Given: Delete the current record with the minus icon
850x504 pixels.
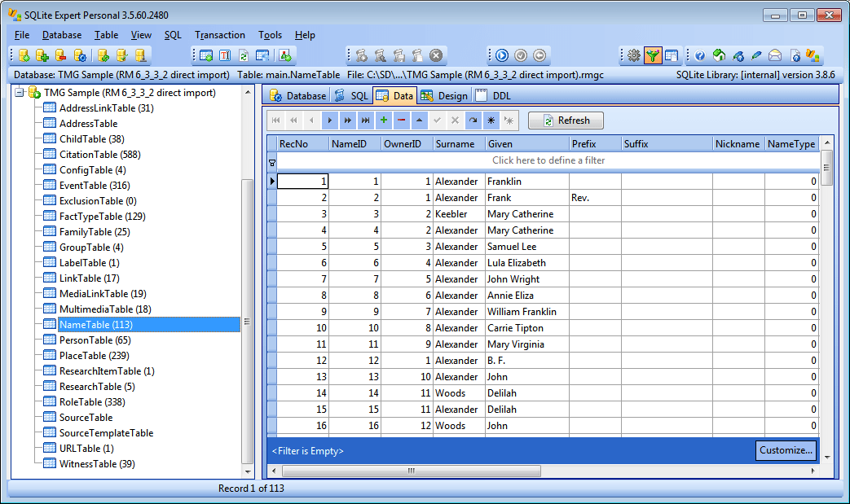Looking at the screenshot, I should [x=401, y=121].
